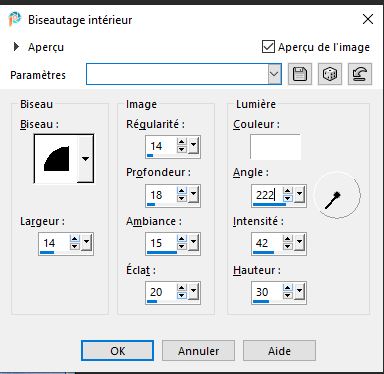
Task: Click into the Hauteur value field
Action: click(267, 292)
